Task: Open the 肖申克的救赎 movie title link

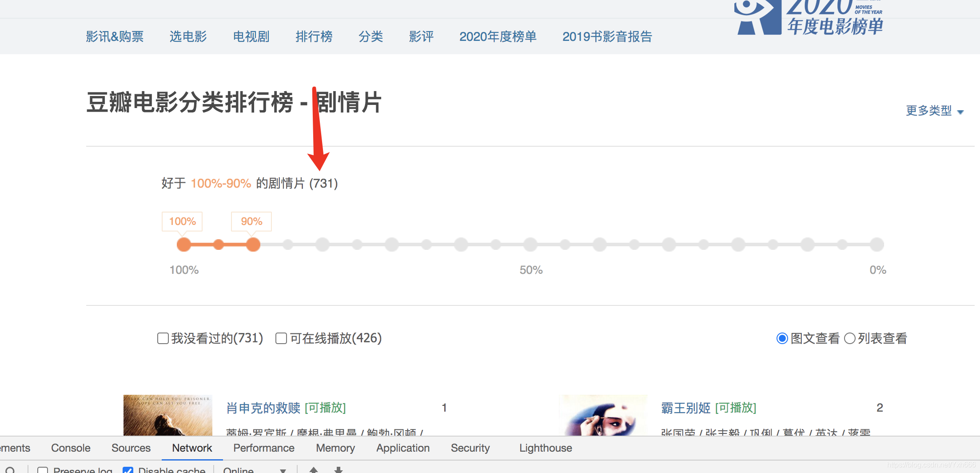Action: (x=263, y=408)
